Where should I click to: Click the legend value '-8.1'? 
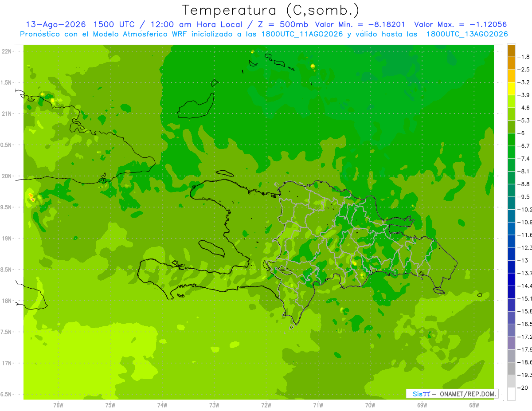[524, 171]
